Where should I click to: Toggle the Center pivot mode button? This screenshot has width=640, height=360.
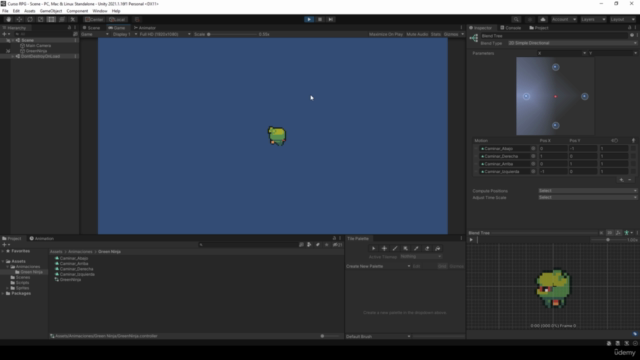pyautogui.click(x=94, y=19)
